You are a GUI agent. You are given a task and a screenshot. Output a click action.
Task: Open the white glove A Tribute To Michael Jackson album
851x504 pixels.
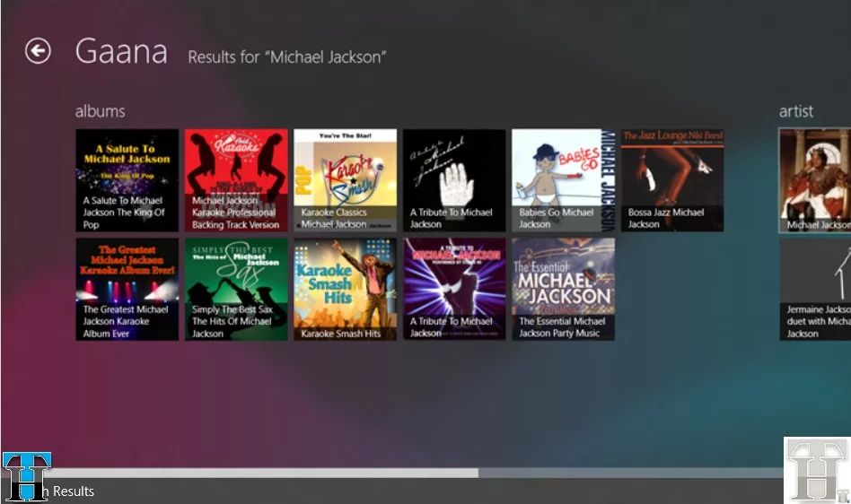tap(454, 180)
